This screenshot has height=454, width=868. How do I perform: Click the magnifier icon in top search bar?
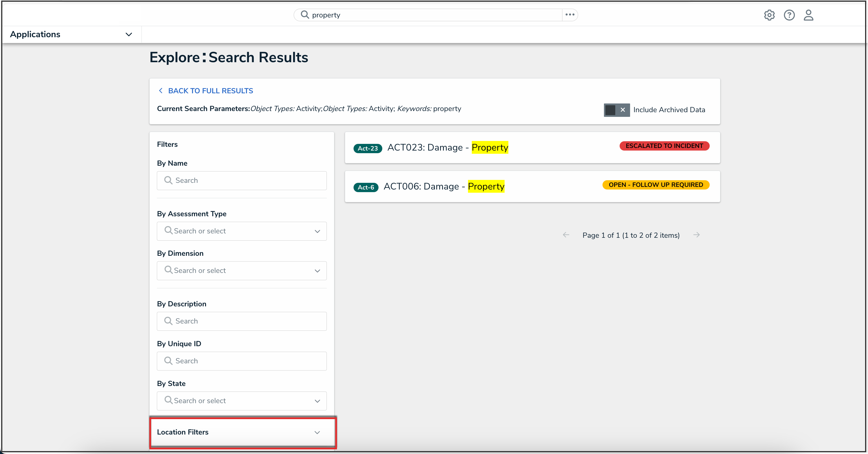[x=305, y=15]
